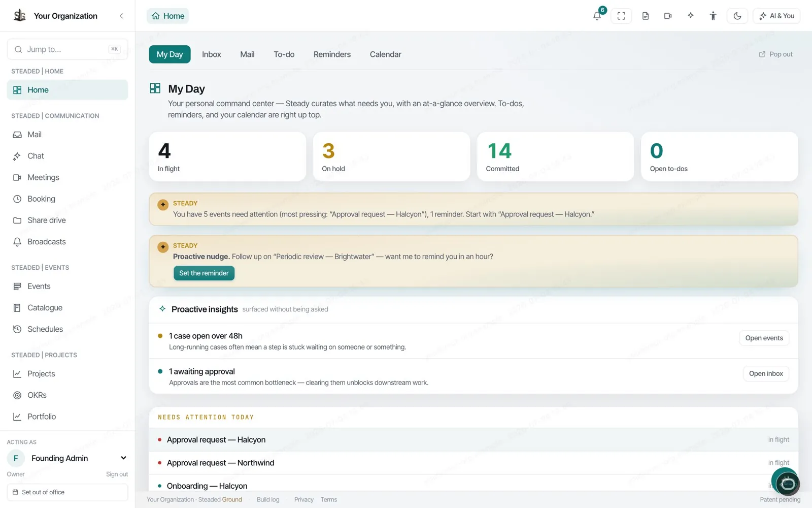Viewport: 812px width, 508px height.
Task: Open Booking in the sidebar
Action: tap(67, 199)
